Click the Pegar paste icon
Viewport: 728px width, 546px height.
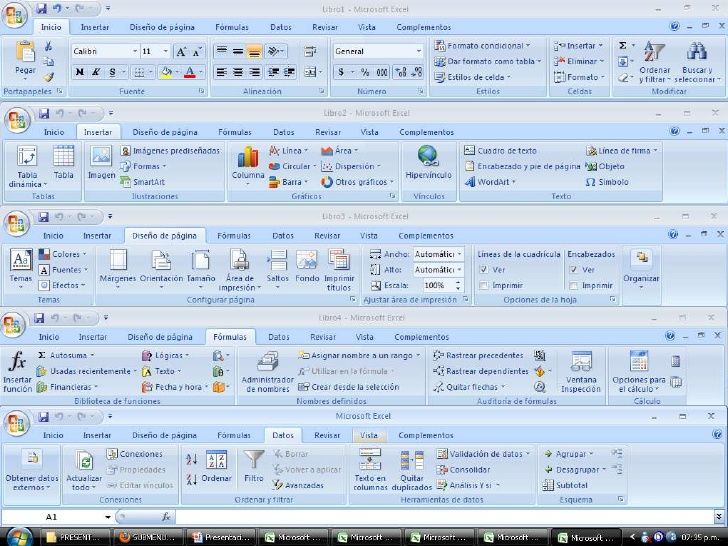25,56
